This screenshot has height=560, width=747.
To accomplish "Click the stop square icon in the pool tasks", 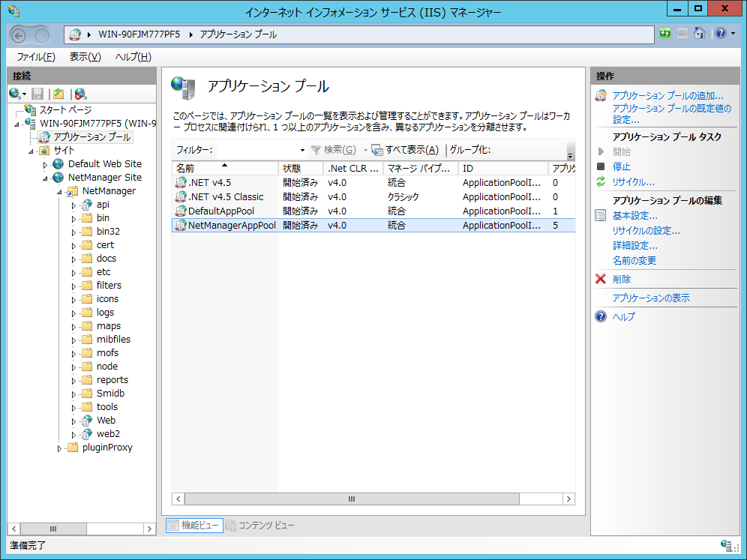I will click(x=600, y=166).
